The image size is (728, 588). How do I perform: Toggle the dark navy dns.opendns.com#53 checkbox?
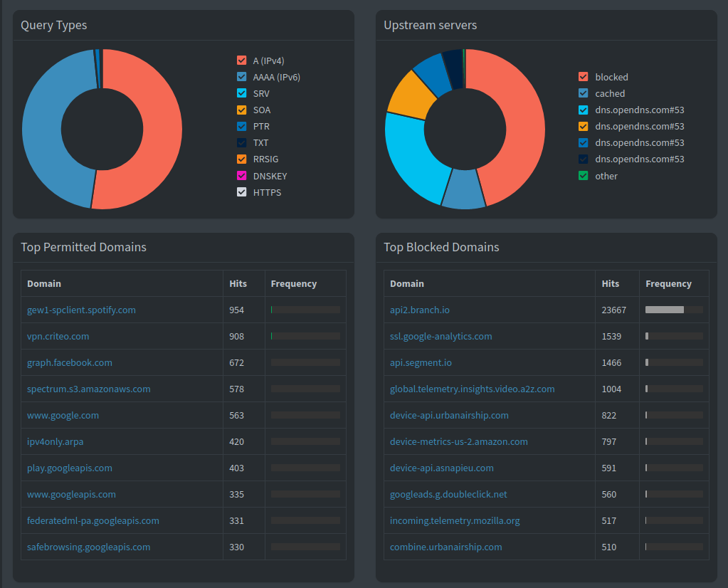tap(584, 159)
